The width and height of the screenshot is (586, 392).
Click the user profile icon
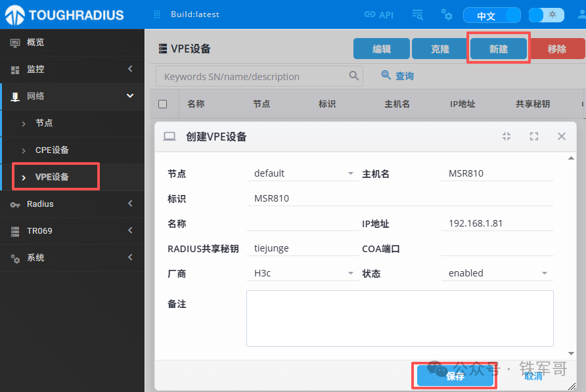[x=581, y=14]
